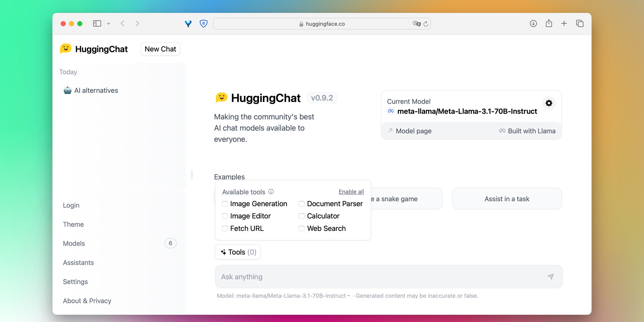Toggle the Tools (0) dropdown button
The image size is (644, 322).
pyautogui.click(x=238, y=252)
